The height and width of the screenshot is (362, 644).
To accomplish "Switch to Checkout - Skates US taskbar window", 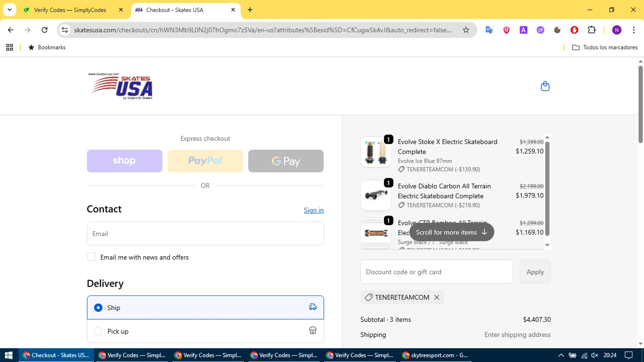I will (56, 355).
